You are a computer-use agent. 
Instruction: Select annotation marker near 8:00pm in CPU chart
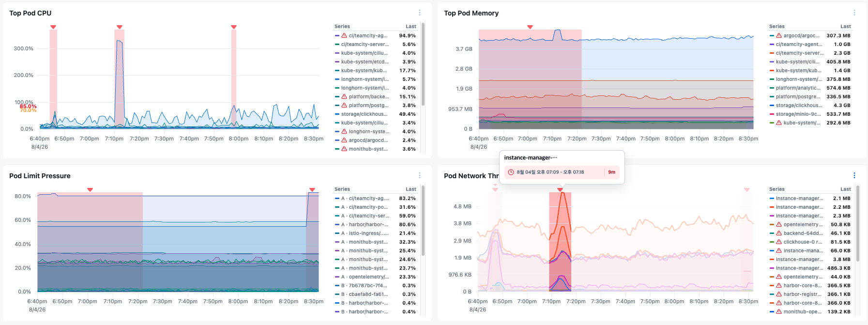pos(234,27)
